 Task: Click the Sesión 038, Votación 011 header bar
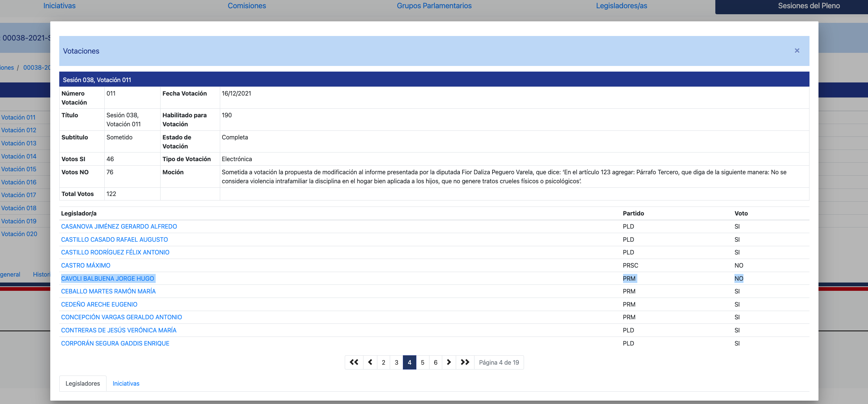click(x=434, y=79)
